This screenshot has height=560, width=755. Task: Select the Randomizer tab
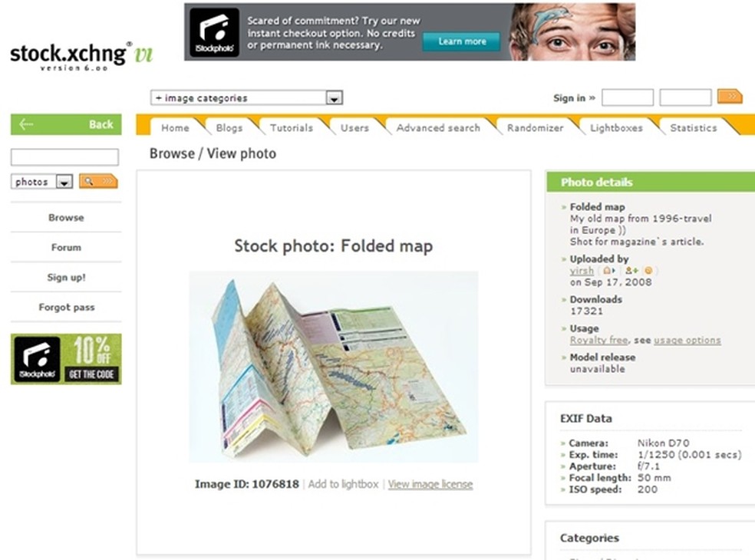coord(535,128)
